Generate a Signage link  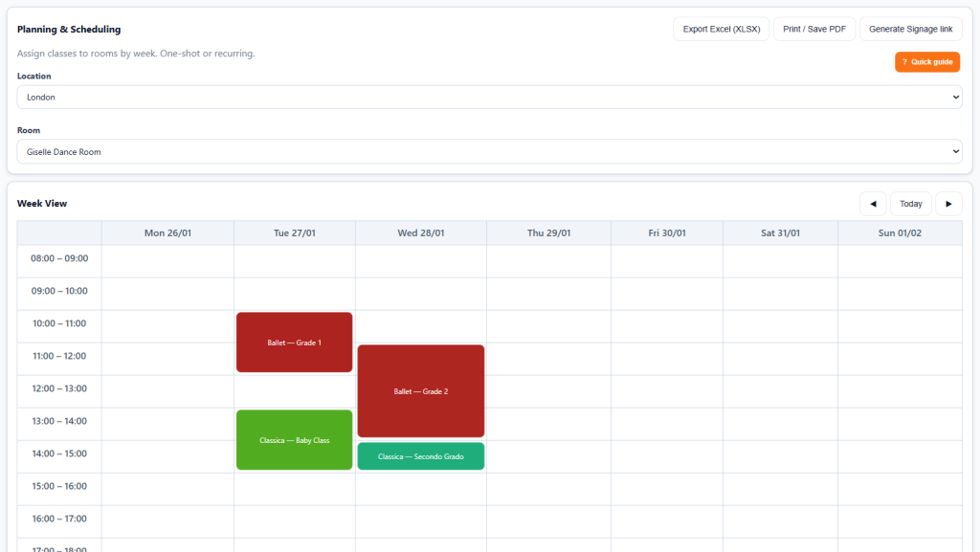910,29
